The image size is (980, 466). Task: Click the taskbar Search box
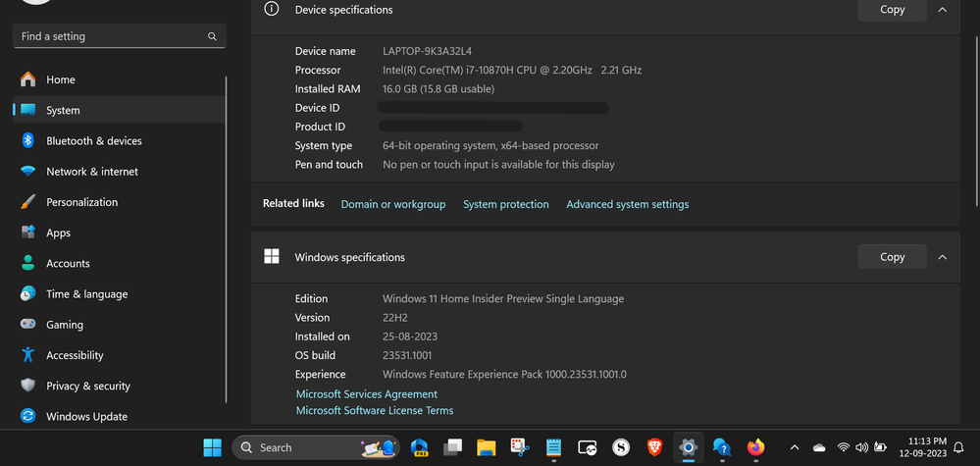pyautogui.click(x=316, y=447)
